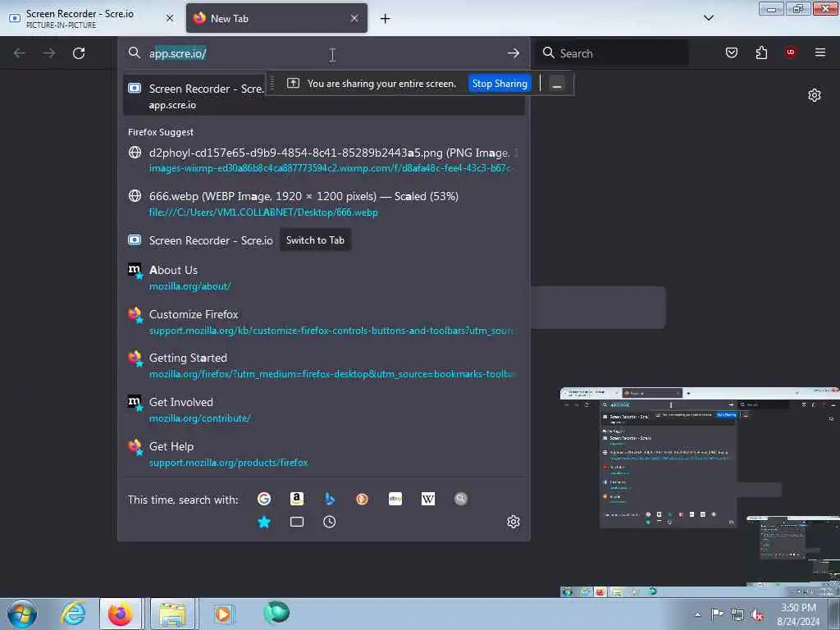Search in Bookmarks star shortcut

264,522
